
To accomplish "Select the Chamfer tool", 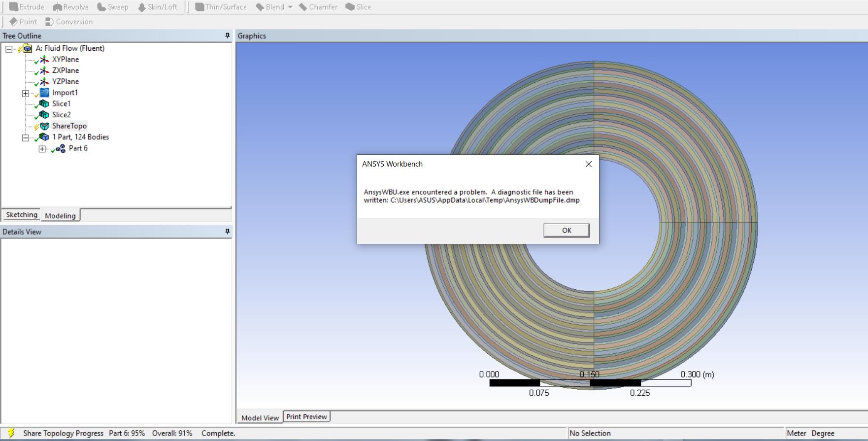I will click(318, 7).
